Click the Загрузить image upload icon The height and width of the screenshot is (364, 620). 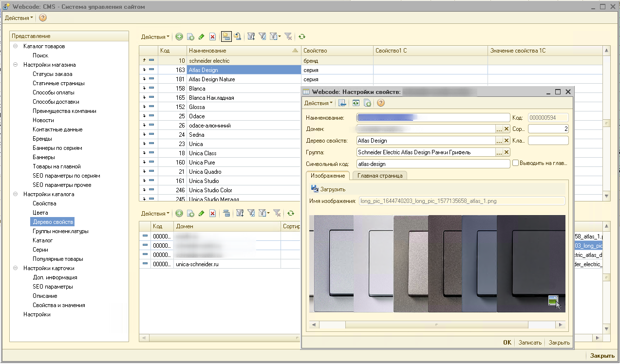coord(315,189)
